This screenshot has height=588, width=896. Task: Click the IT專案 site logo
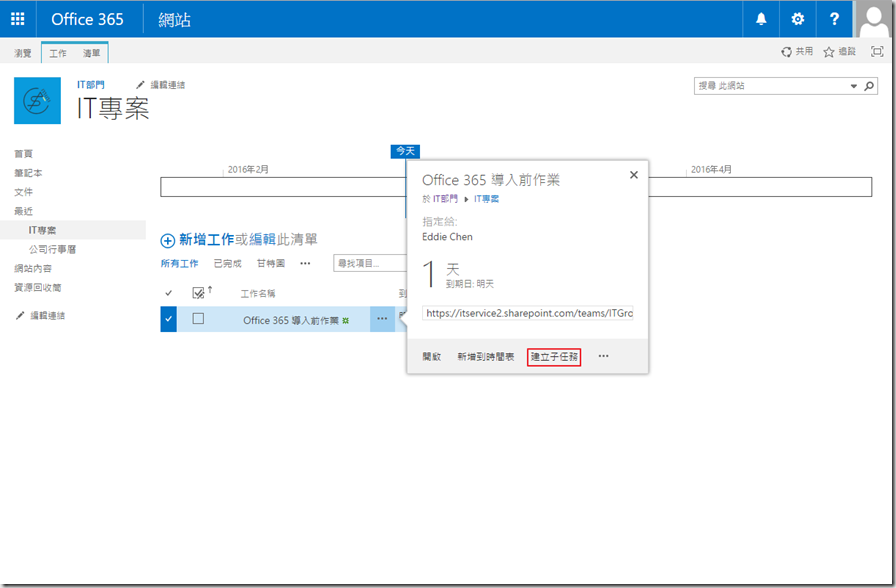pos(37,100)
